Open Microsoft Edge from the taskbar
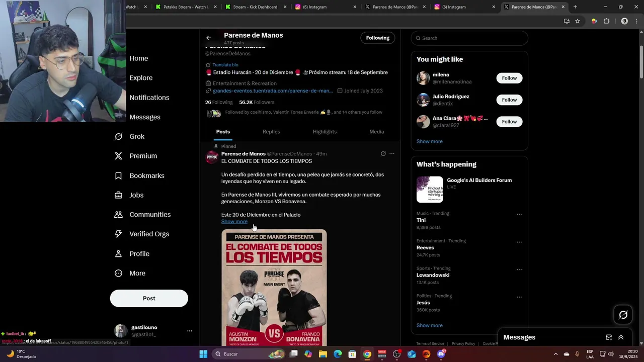 point(338,354)
